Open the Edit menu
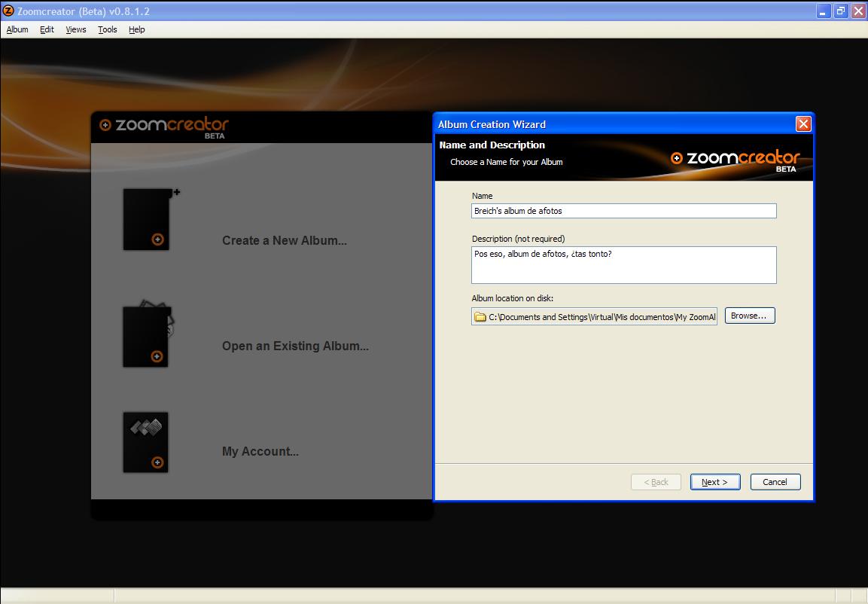 pos(47,29)
